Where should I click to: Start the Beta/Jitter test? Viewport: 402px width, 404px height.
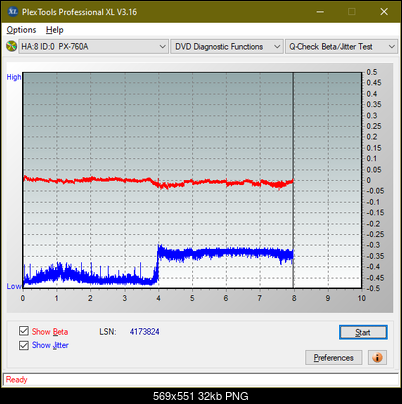click(x=363, y=332)
